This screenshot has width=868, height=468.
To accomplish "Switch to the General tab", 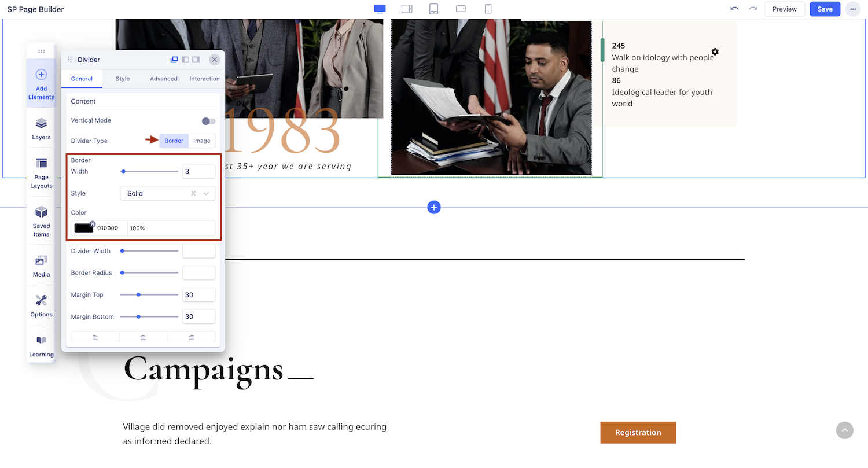I will [82, 79].
